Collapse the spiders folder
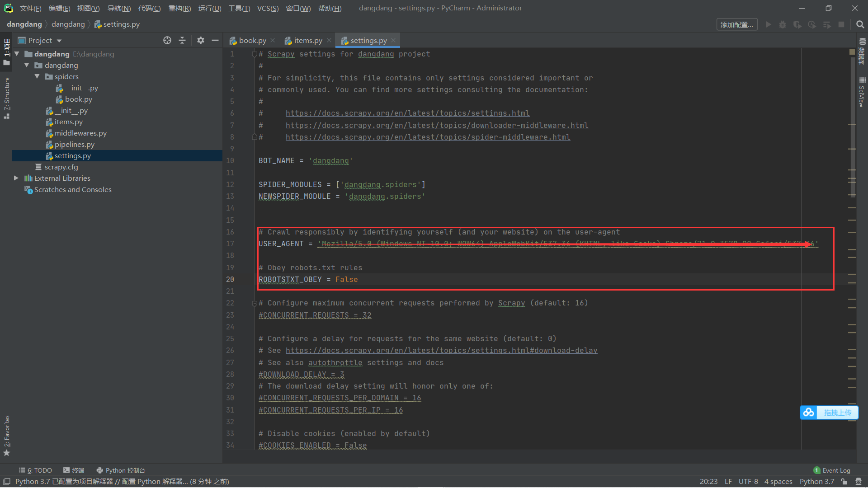Screen dimensions: 868x488 click(37, 76)
